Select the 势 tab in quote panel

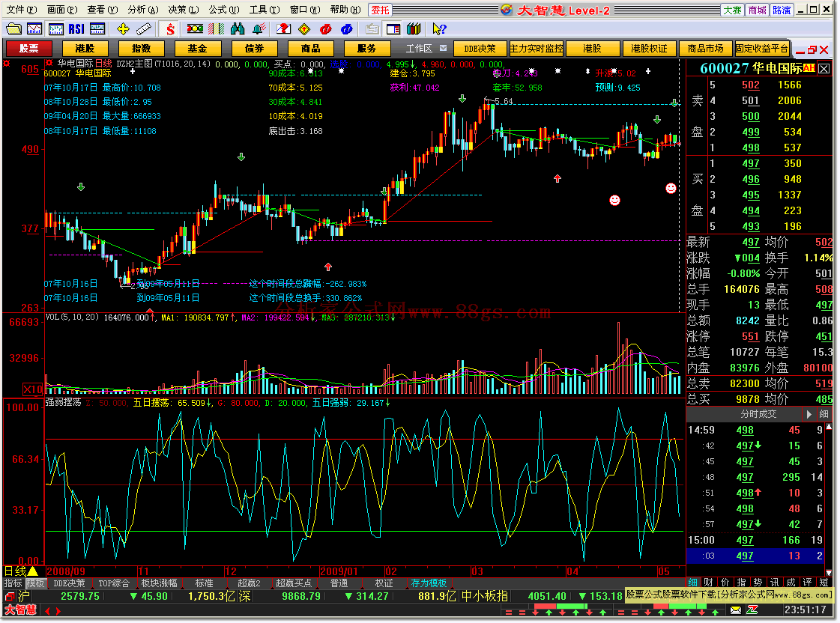coord(758,583)
